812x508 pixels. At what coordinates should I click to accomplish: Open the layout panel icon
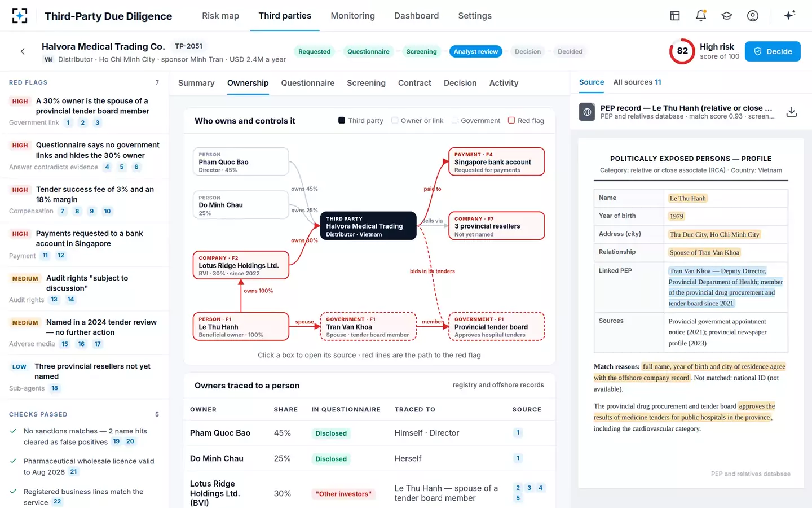674,16
